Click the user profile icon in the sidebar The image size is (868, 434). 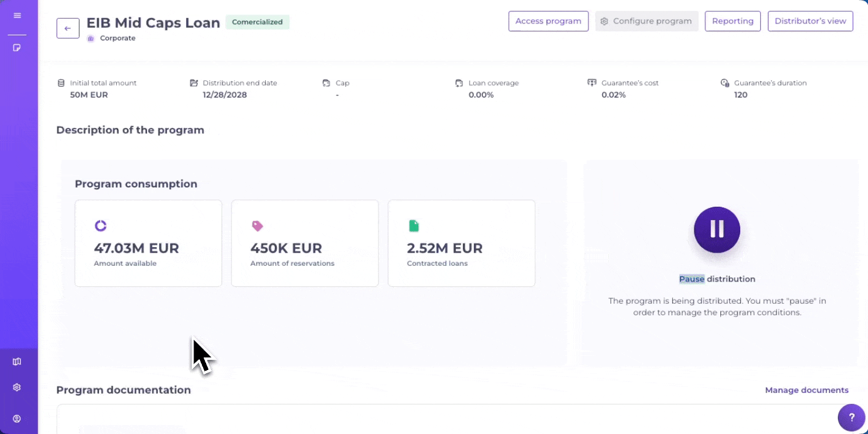click(x=17, y=419)
